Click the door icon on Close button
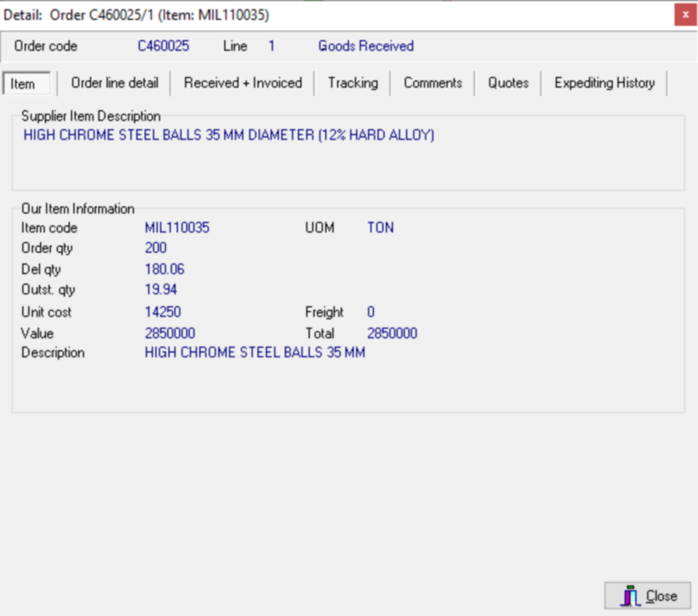 (x=630, y=596)
